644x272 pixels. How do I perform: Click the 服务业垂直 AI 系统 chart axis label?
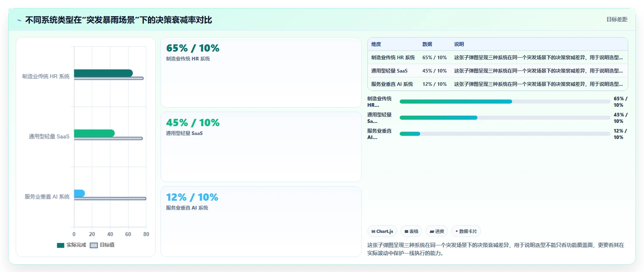(x=47, y=197)
